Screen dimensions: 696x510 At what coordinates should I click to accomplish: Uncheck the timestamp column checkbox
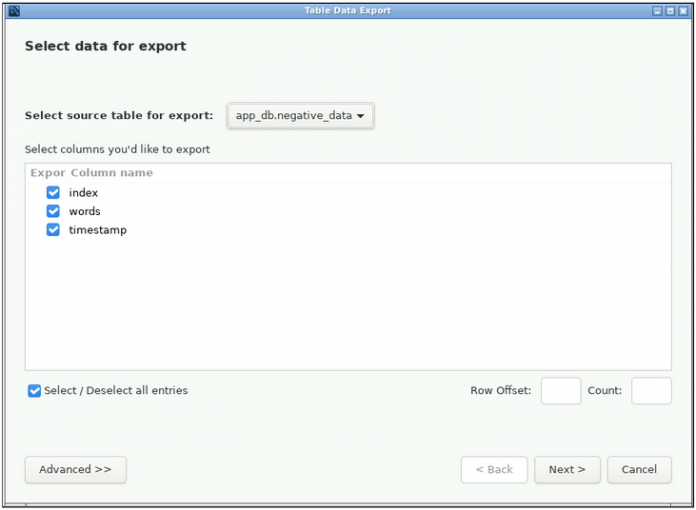tap(53, 230)
